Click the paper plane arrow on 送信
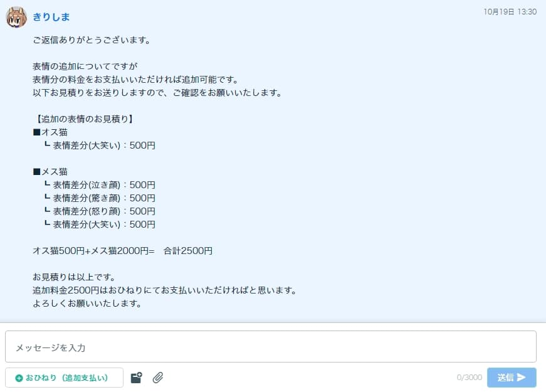Viewport: 546px width, 392px height. pos(522,378)
